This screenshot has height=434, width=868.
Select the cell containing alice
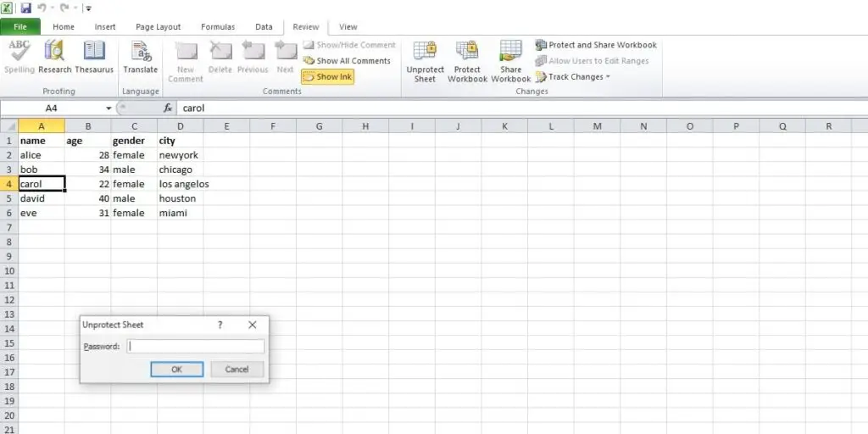42,155
